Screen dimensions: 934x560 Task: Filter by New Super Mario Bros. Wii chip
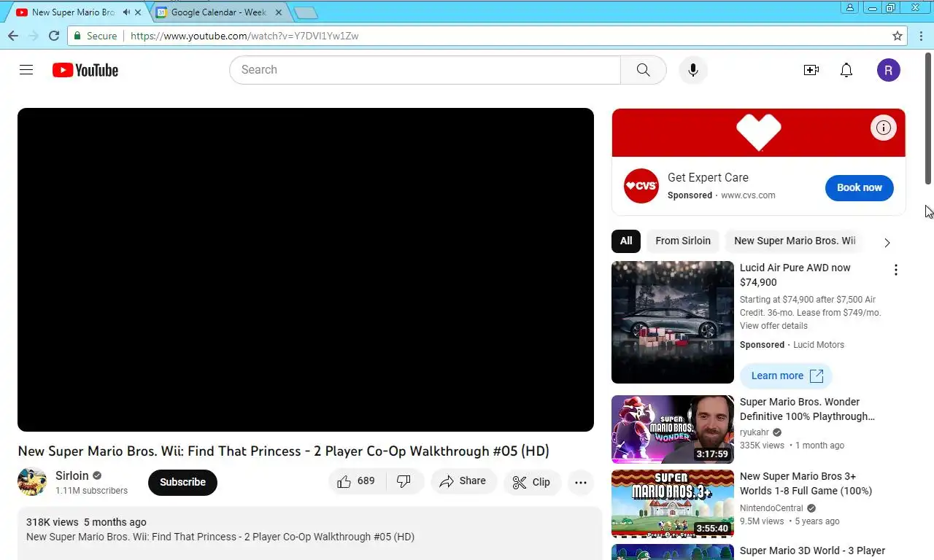point(795,241)
